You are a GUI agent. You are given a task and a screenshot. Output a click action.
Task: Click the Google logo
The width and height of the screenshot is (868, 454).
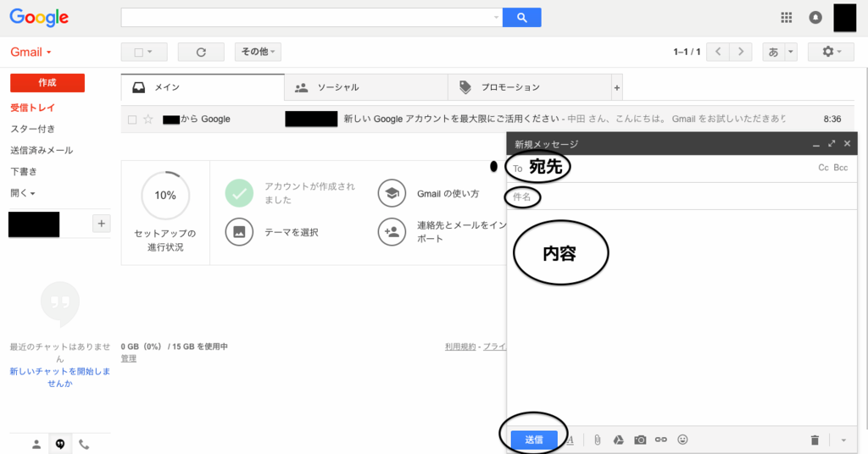39,18
